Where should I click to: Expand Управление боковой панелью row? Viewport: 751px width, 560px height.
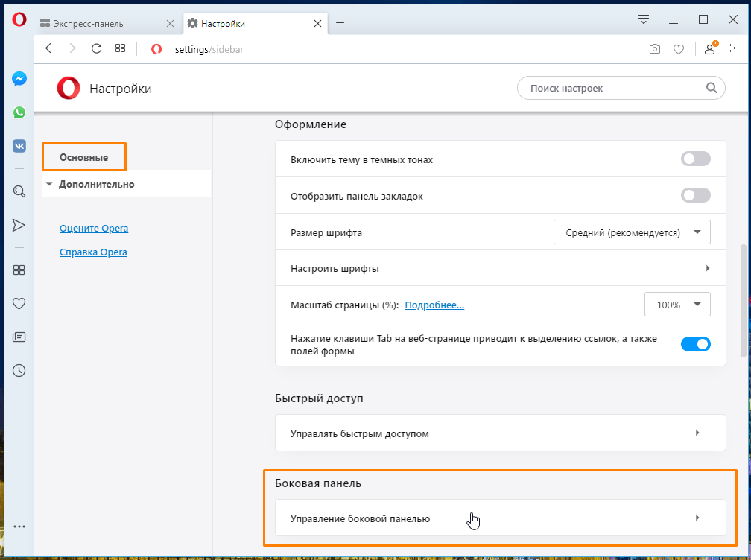501,518
